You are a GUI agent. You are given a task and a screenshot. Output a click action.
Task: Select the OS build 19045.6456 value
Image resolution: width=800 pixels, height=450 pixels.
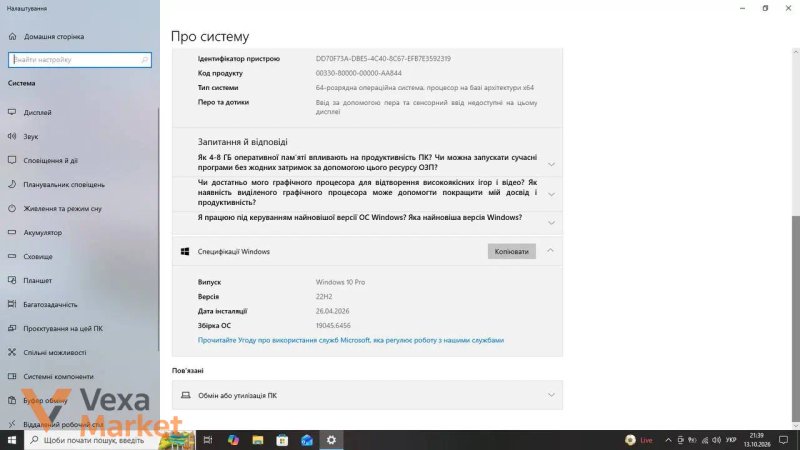click(x=333, y=326)
